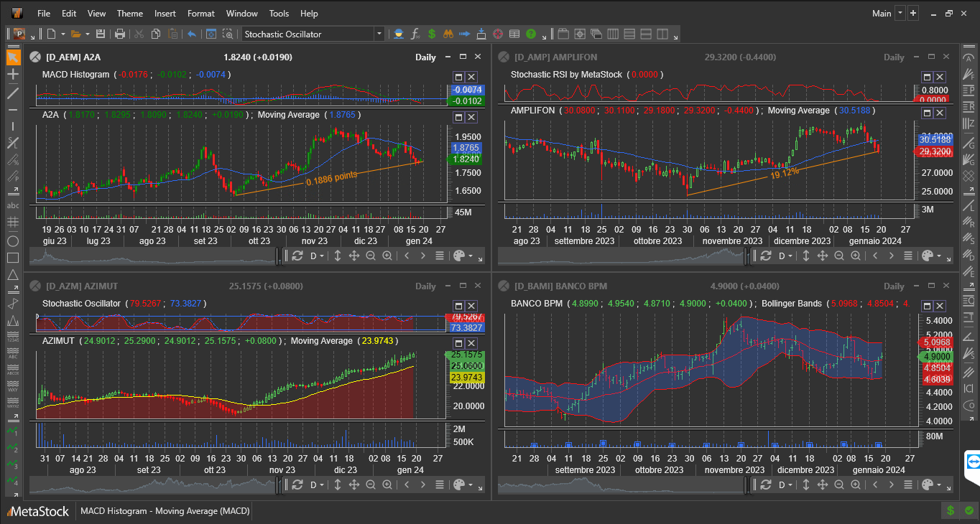The width and height of the screenshot is (980, 524).
Task: Open the D periodicity dropdown under the AZIMUT chart
Action: point(317,485)
